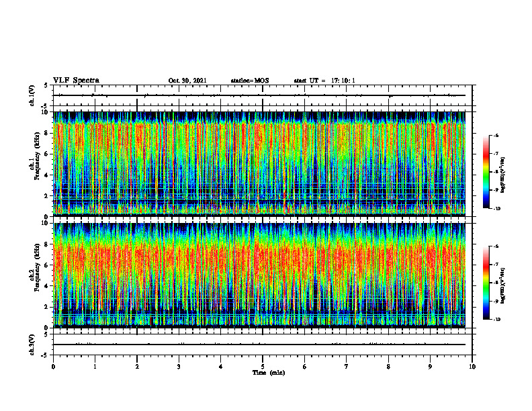
Task: Click the "9" tick on the time axis
Action: point(430,367)
